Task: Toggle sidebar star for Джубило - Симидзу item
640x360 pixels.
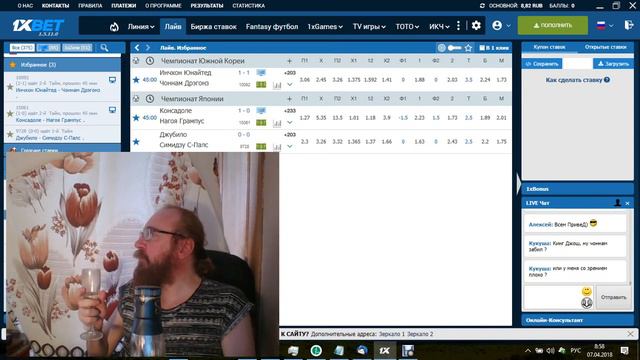Action: pyautogui.click(x=10, y=134)
